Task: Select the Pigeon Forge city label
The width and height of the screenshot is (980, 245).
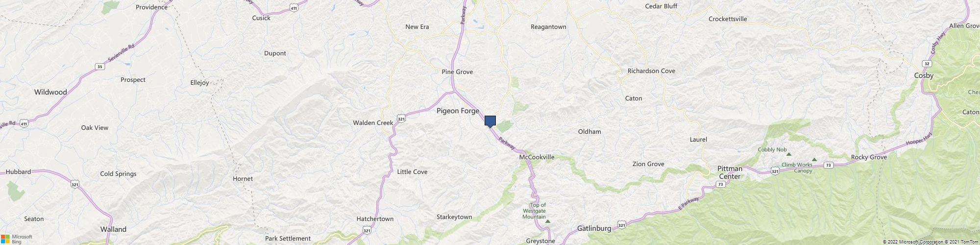Action: [458, 111]
